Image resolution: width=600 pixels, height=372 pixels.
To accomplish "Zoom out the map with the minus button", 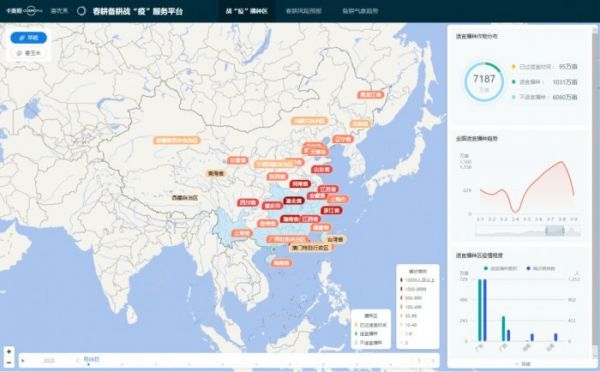I will coord(9,362).
